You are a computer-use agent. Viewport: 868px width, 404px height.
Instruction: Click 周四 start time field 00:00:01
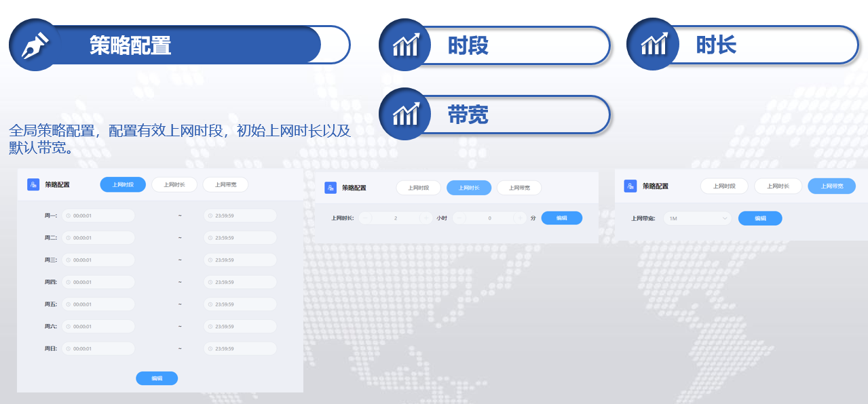click(98, 282)
